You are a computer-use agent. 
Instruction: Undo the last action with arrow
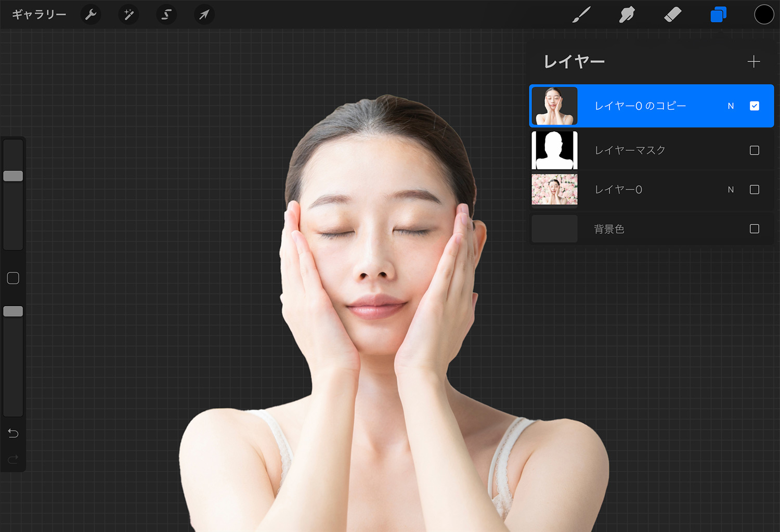[x=13, y=433]
